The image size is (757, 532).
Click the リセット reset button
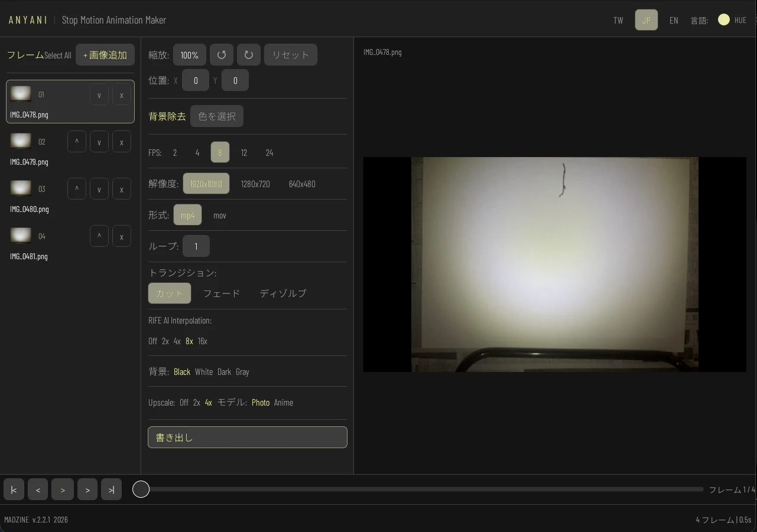click(291, 55)
